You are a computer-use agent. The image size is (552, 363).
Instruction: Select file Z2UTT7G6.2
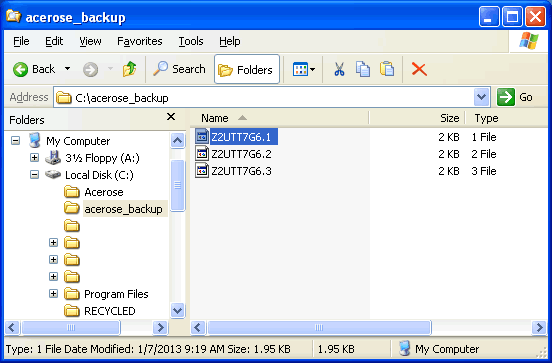pos(241,154)
